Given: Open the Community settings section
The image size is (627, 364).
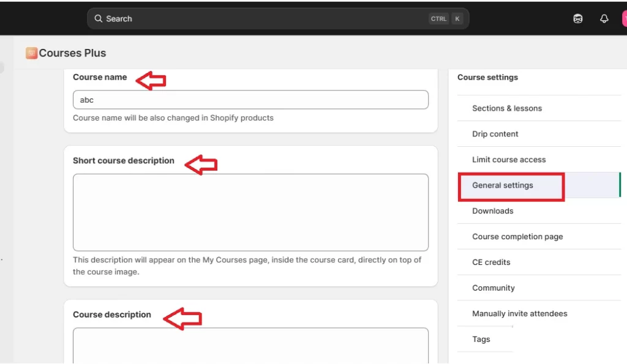Looking at the screenshot, I should tap(494, 288).
